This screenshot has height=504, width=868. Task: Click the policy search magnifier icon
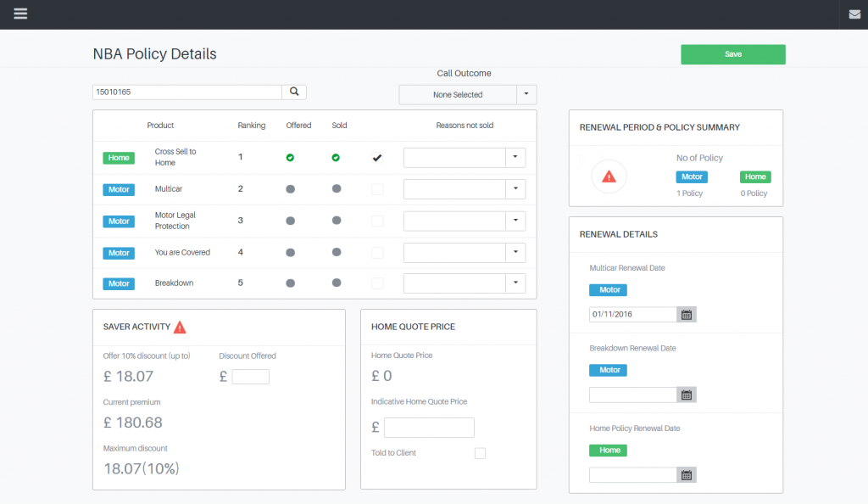(294, 92)
